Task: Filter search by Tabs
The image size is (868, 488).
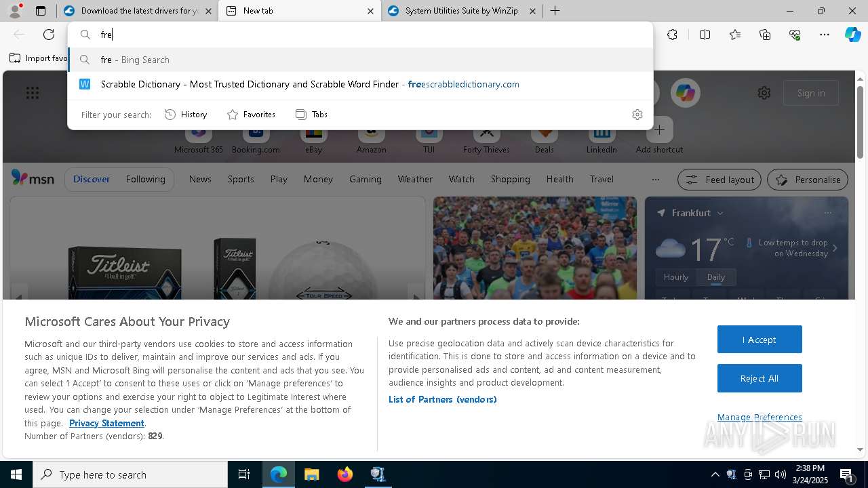Action: point(312,115)
